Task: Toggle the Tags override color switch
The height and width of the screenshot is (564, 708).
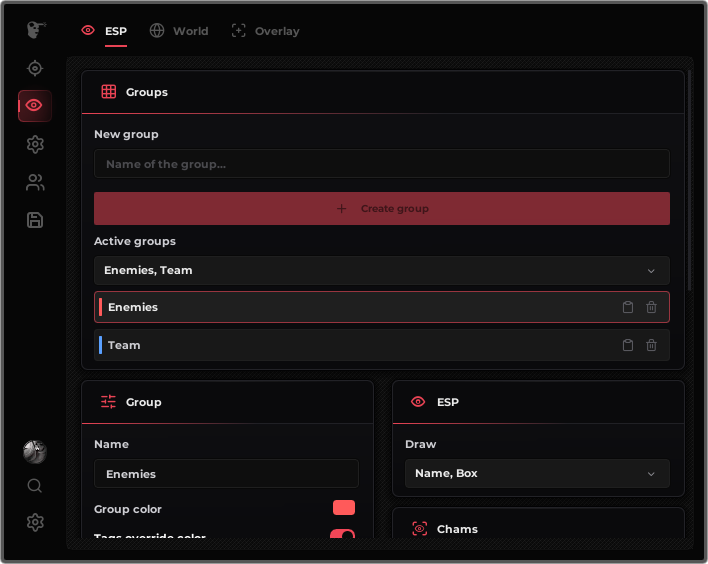Action: coord(342,535)
